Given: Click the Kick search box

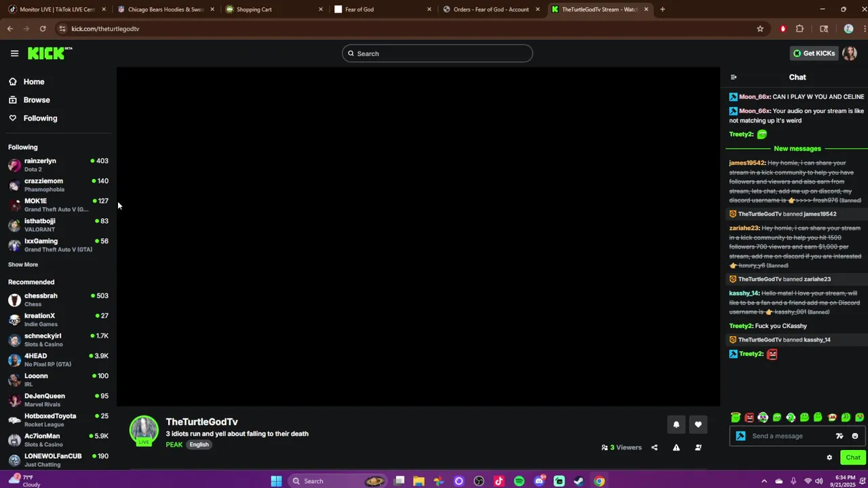Looking at the screenshot, I should pos(437,54).
